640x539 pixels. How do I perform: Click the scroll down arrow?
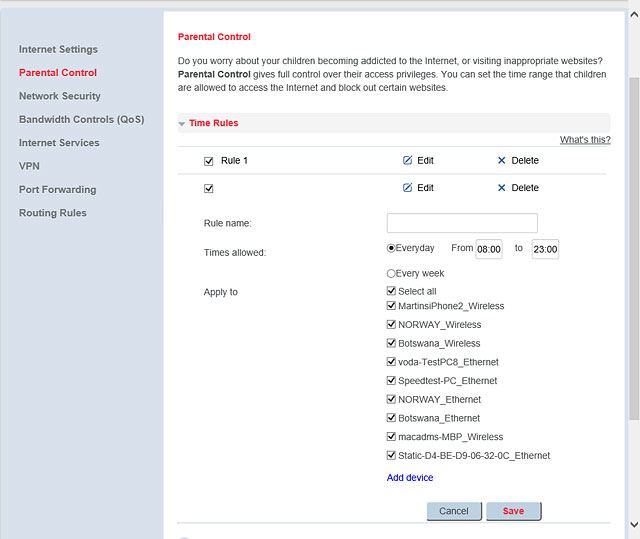[634, 524]
